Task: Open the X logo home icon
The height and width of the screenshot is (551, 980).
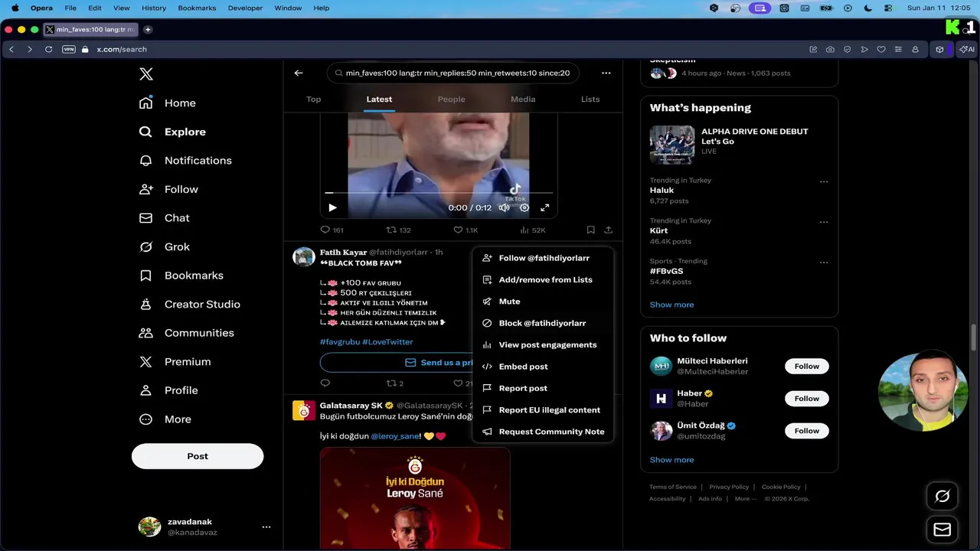Action: point(146,74)
